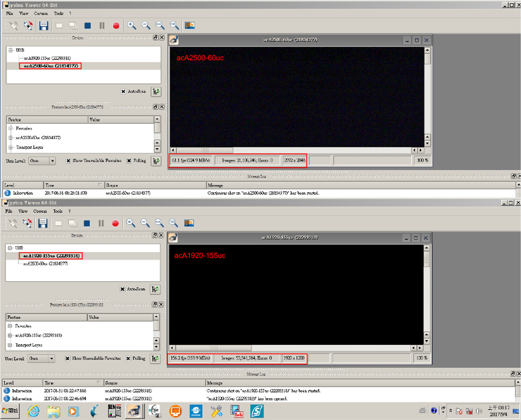Toggle Auto-Scan checkbox in the top window
Image resolution: width=521 pixels, height=420 pixels.
tap(123, 91)
